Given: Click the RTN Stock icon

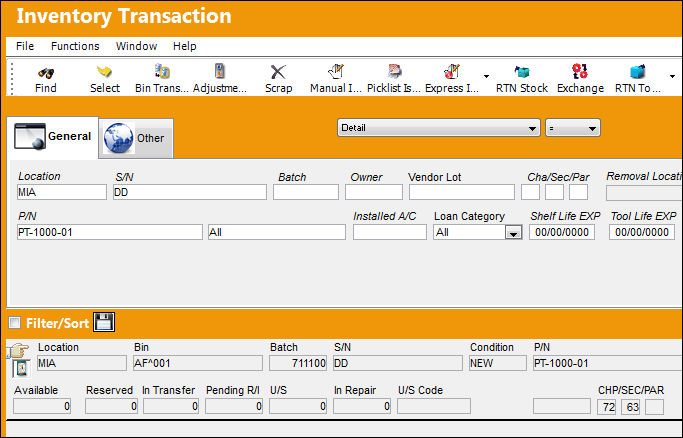Looking at the screenshot, I should pyautogui.click(x=521, y=71).
